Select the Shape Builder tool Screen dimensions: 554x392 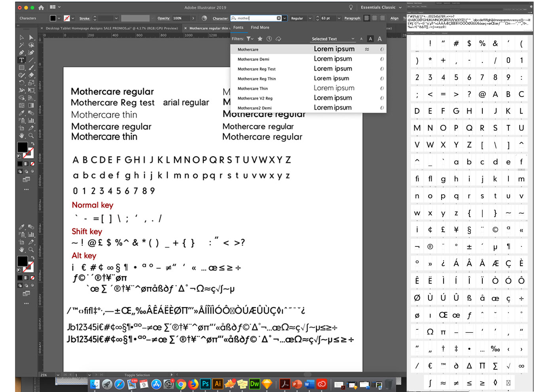(22, 98)
